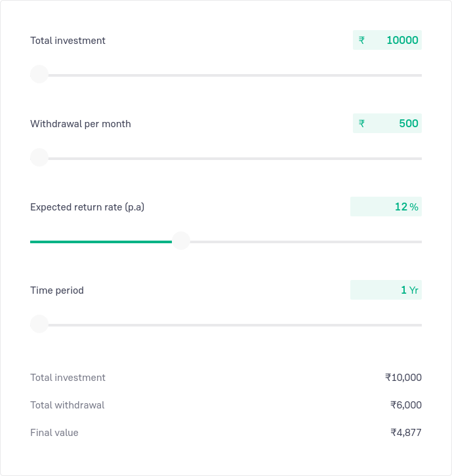Click the Total investment slider track's far right end
This screenshot has height=476, width=452.
pos(419,75)
